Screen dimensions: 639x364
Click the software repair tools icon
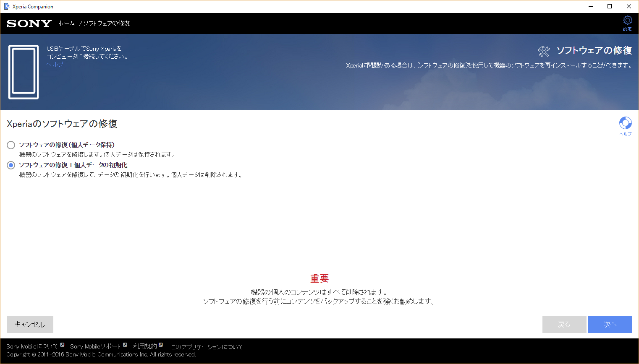(x=544, y=51)
